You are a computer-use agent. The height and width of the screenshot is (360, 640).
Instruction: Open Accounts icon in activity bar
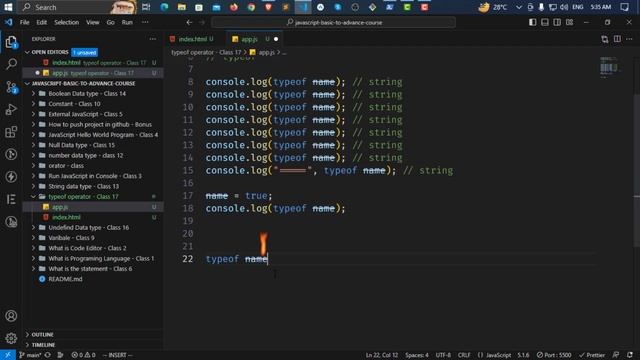pyautogui.click(x=11, y=316)
